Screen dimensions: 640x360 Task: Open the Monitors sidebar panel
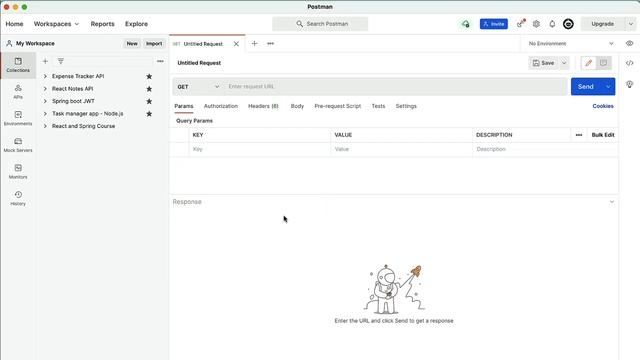click(18, 171)
